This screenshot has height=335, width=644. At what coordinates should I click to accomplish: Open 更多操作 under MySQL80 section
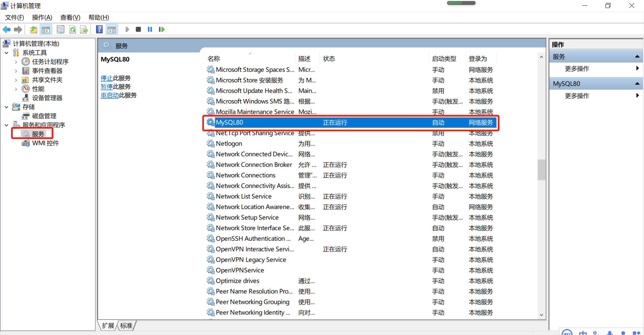577,96
